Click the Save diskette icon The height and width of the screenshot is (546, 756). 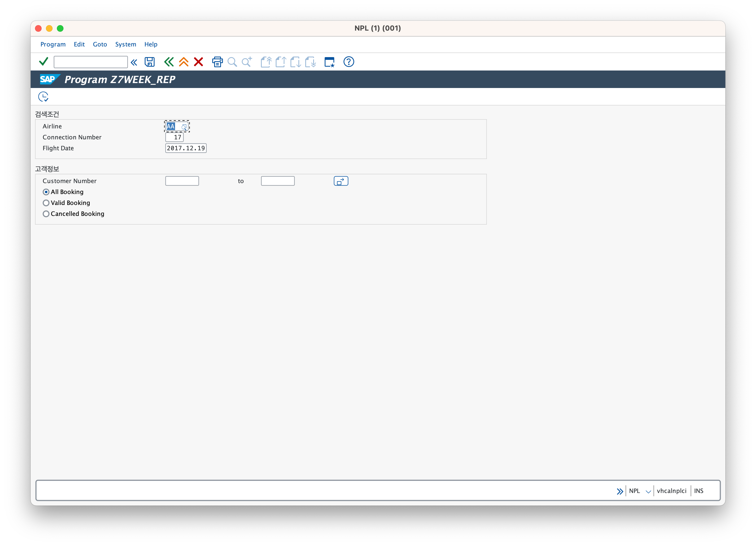149,62
